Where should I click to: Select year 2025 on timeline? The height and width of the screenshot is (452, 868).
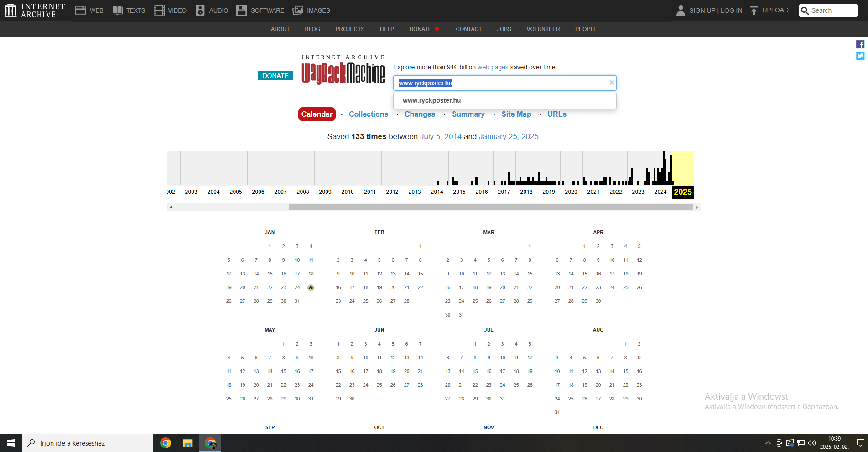[683, 192]
